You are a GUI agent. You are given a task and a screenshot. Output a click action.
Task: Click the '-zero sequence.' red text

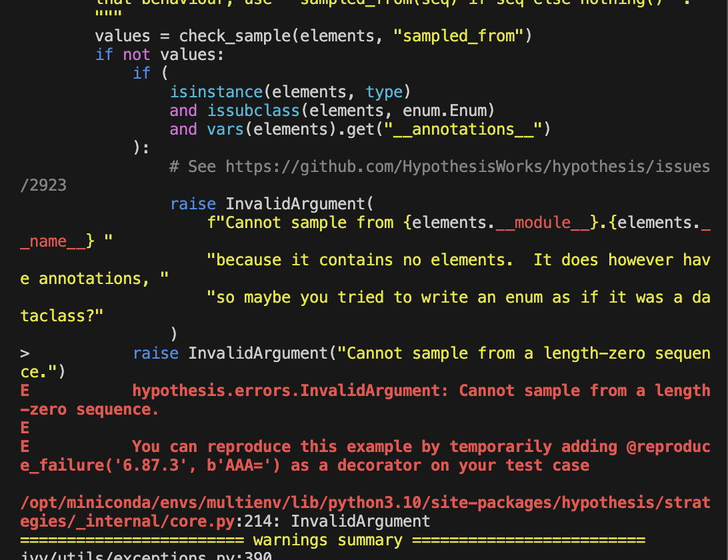pos(89,409)
